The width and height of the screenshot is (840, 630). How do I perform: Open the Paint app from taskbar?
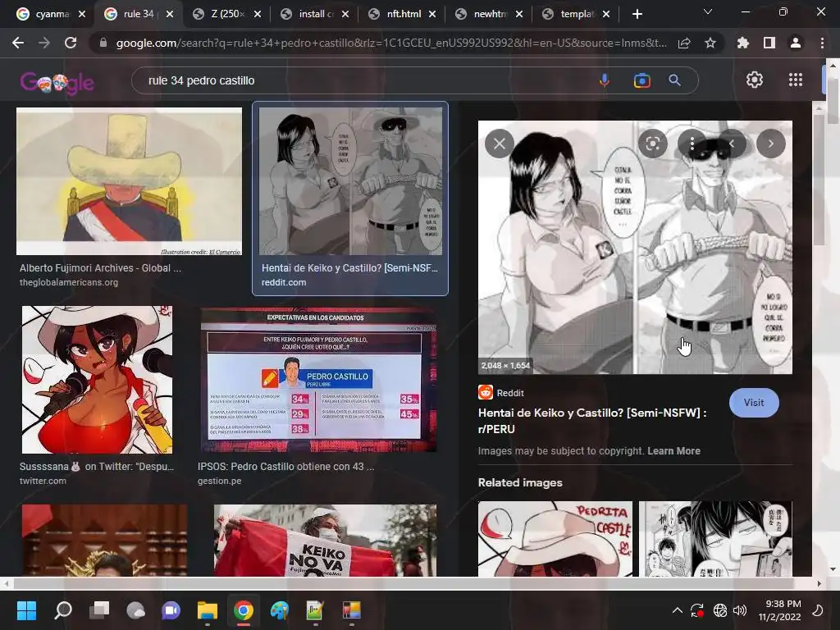[279, 610]
